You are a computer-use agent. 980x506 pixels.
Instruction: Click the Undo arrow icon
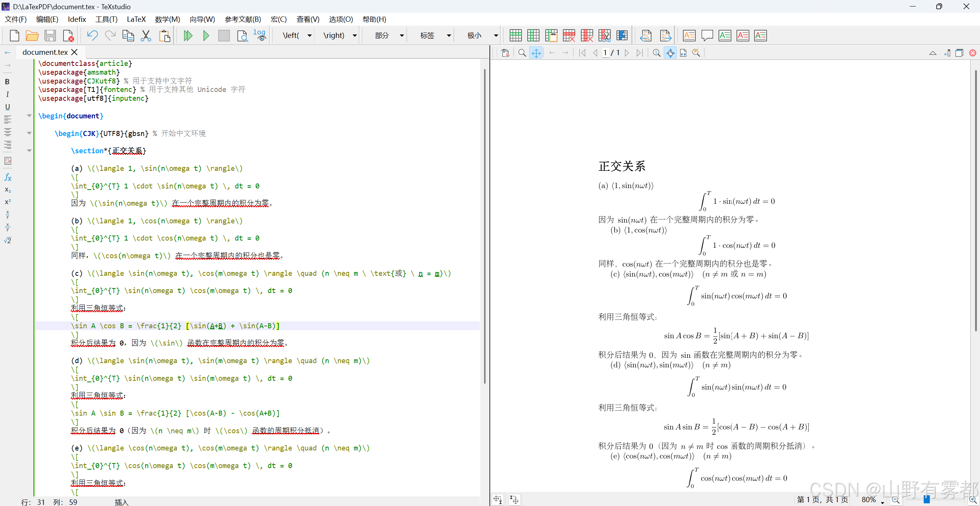tap(92, 36)
